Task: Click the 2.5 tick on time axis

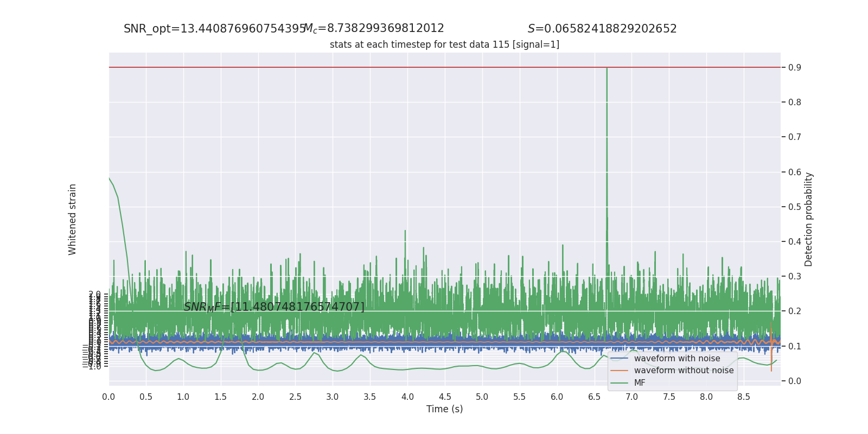Action: (295, 397)
